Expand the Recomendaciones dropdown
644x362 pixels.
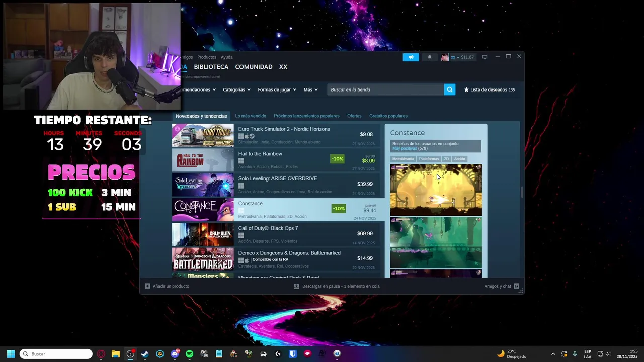[198, 89]
